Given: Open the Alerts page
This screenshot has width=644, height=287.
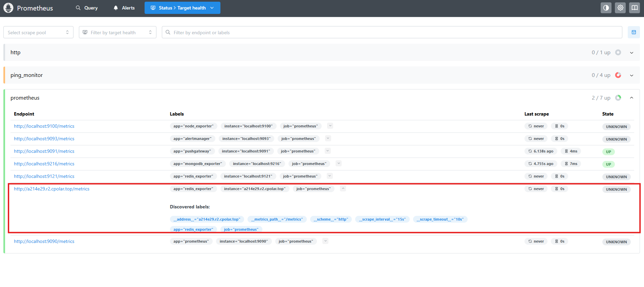Looking at the screenshot, I should pos(124,8).
